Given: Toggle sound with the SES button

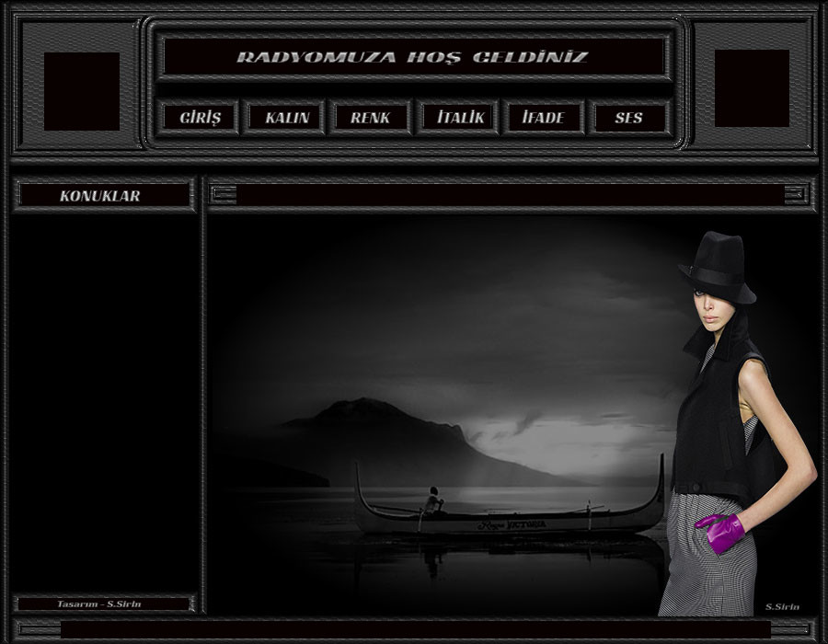Looking at the screenshot, I should [x=628, y=118].
